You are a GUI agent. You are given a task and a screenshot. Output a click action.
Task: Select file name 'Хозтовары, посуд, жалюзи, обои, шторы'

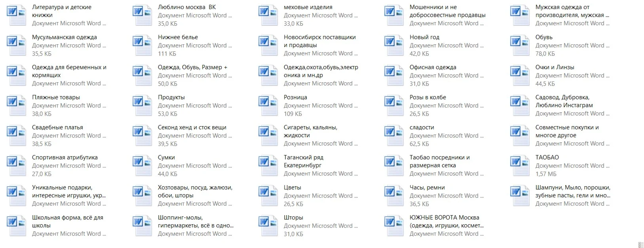point(195,191)
